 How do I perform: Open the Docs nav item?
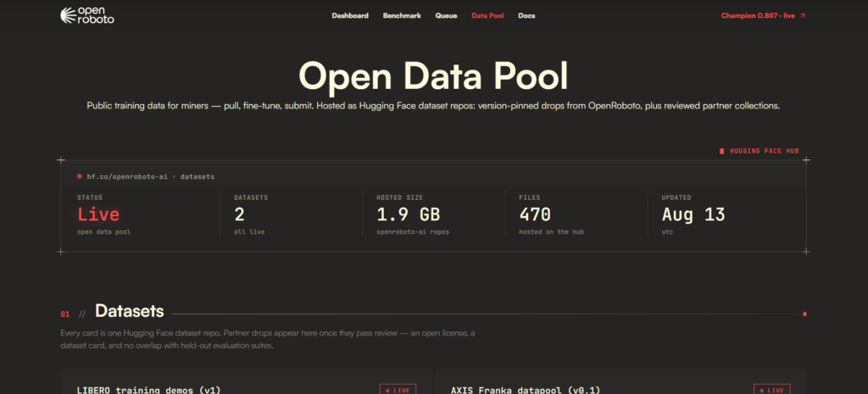tap(526, 15)
